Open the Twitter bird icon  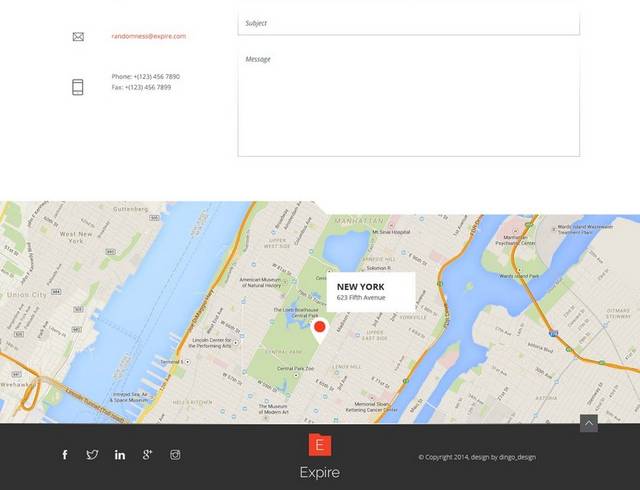point(92,455)
